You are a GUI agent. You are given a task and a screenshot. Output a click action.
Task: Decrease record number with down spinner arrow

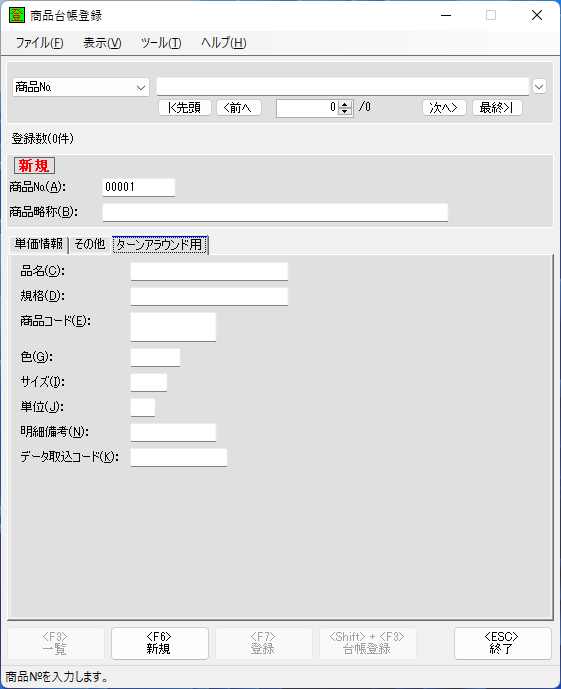point(345,112)
